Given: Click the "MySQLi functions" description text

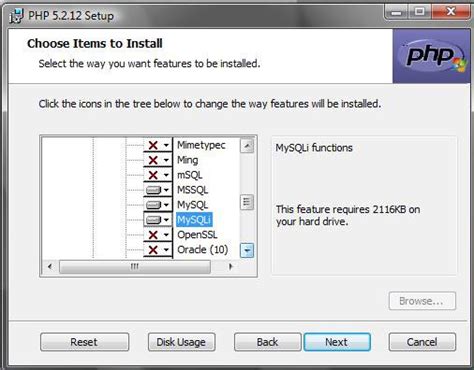Looking at the screenshot, I should point(314,148).
